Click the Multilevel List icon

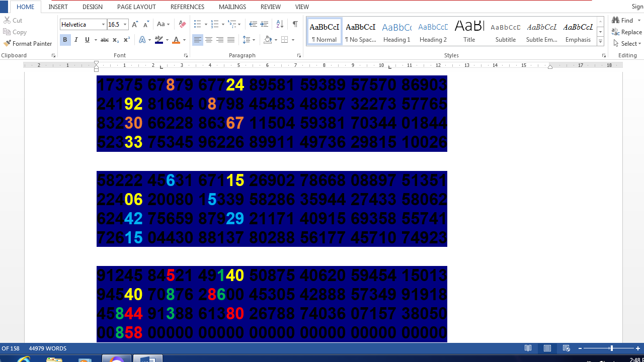pyautogui.click(x=232, y=24)
